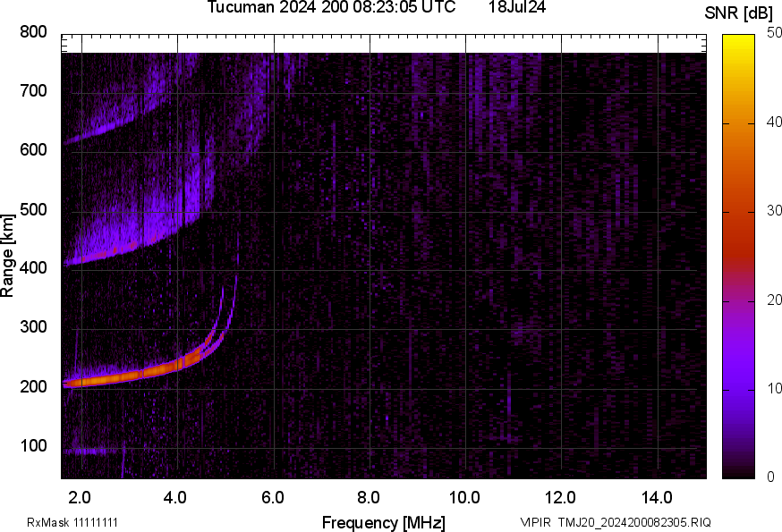
Task: Click the date label '18Jul24'
Action: pyautogui.click(x=517, y=7)
